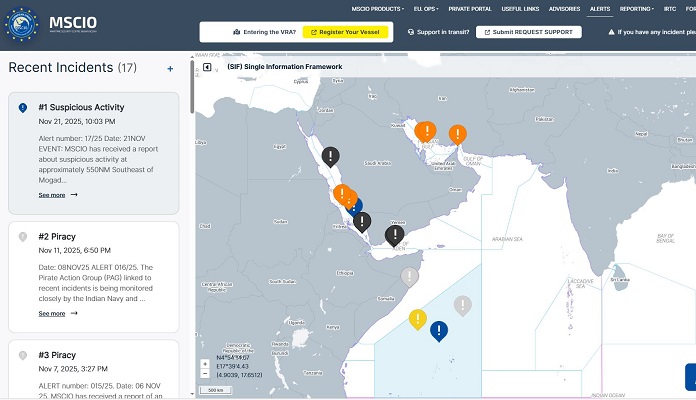Click the black marker in northern Red Sea
This screenshot has width=696, height=400.
pos(330,156)
